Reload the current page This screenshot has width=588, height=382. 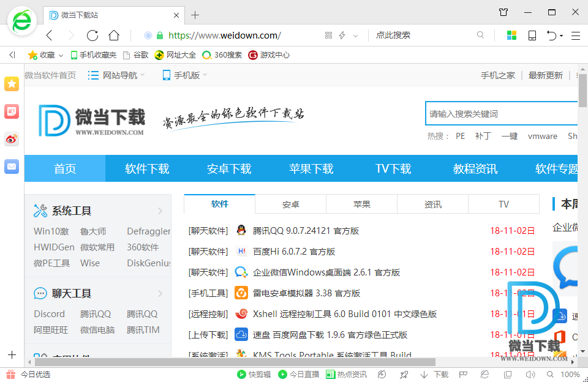(x=92, y=36)
